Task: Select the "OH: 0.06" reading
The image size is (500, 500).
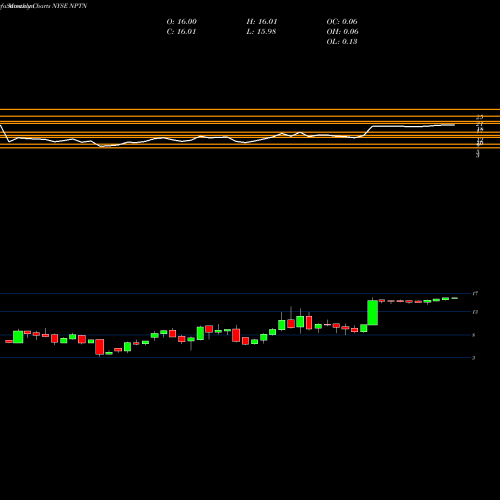Action: [342, 32]
